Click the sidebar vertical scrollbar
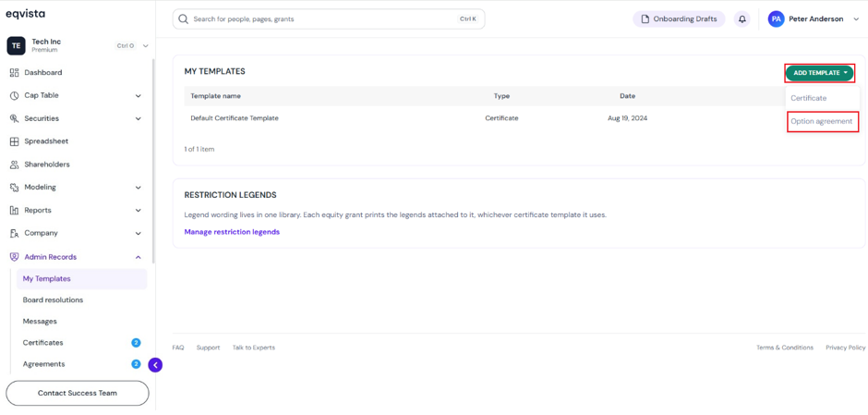868x415 pixels. [x=153, y=161]
